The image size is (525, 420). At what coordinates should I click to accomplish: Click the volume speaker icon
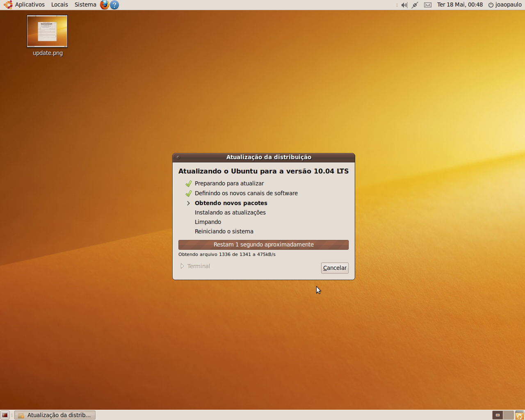click(x=404, y=5)
